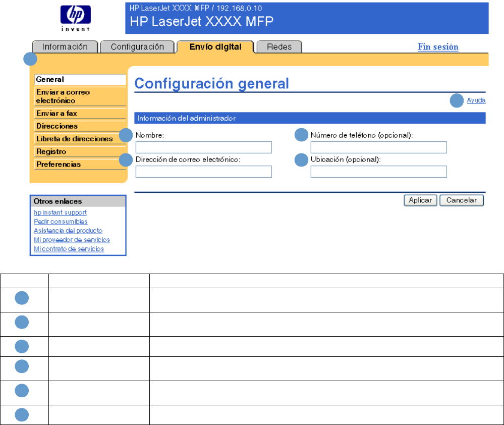Select the Envío digital tab

click(x=215, y=47)
